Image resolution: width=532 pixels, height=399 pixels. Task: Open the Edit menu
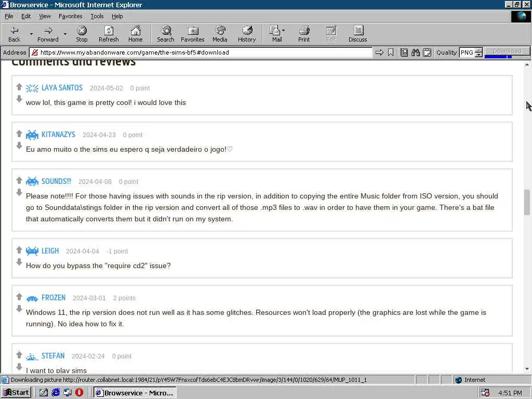point(26,16)
